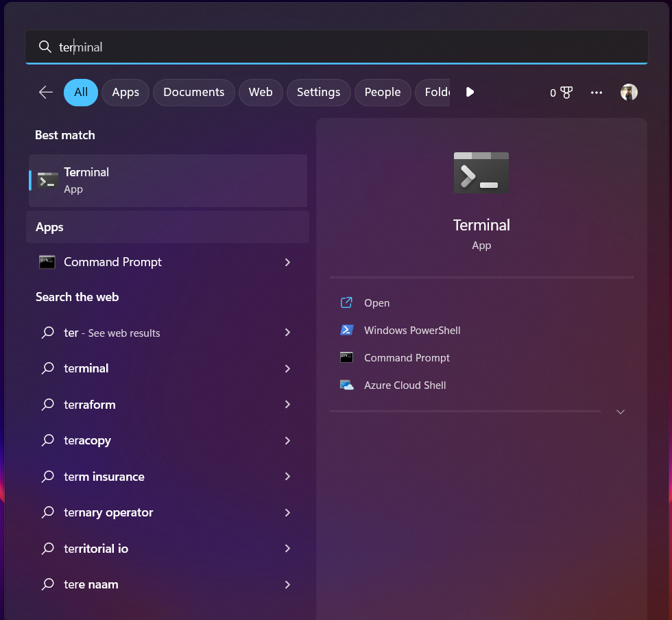Expand more actions with down chevron
The height and width of the screenshot is (620, 672).
pos(620,412)
